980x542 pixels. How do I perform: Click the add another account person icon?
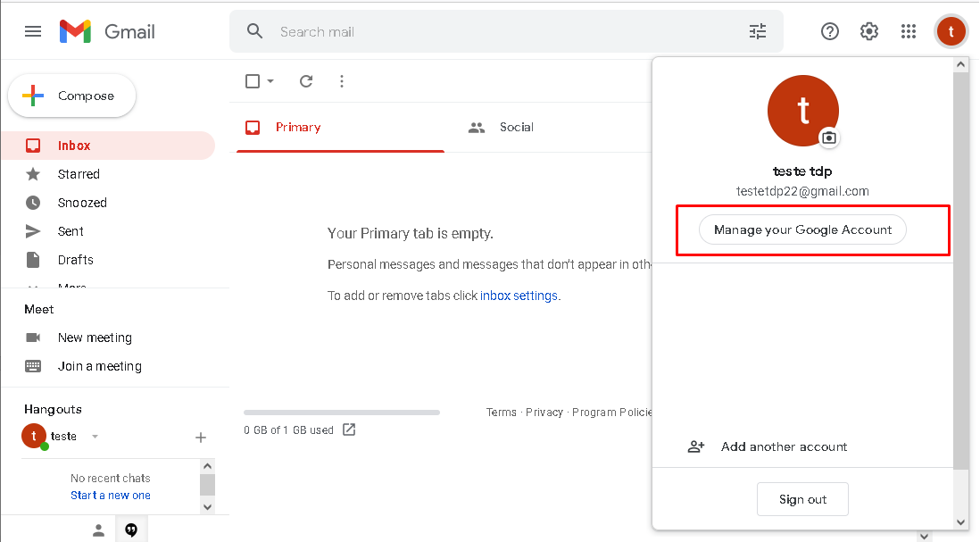click(x=696, y=446)
